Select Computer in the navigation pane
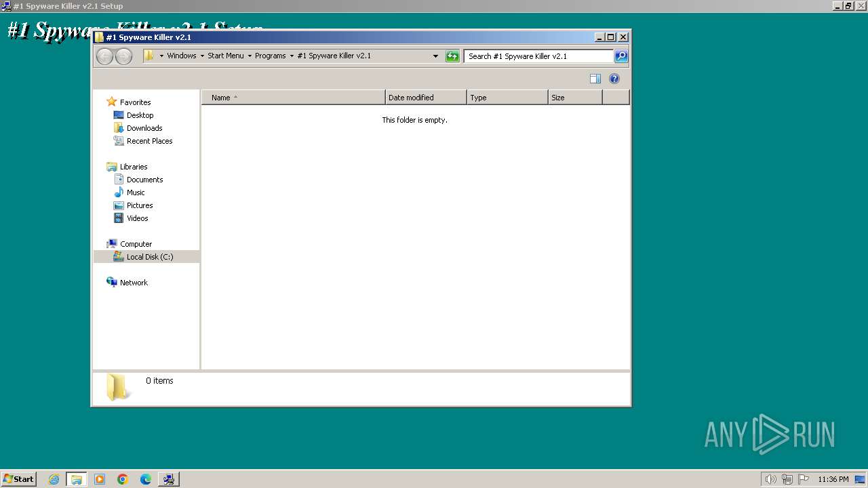The image size is (868, 488). pyautogui.click(x=136, y=244)
